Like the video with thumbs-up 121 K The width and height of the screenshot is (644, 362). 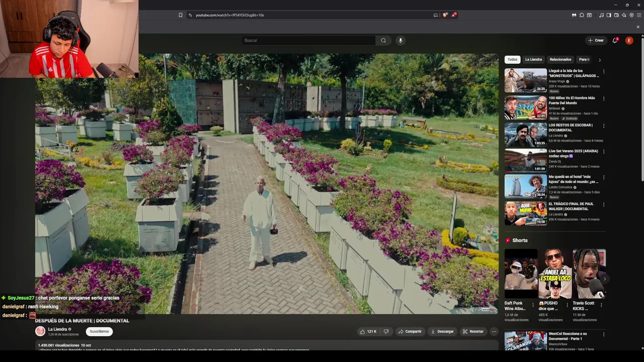[x=368, y=331]
